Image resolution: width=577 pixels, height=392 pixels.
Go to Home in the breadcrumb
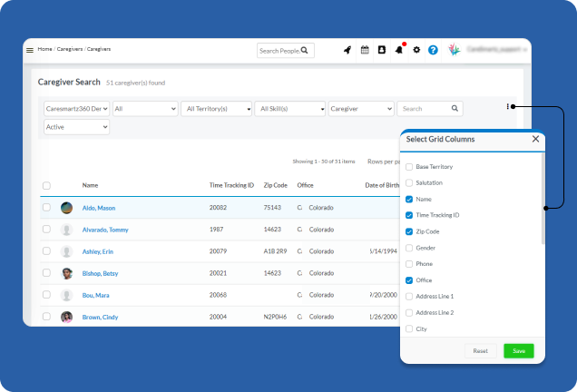tap(44, 49)
